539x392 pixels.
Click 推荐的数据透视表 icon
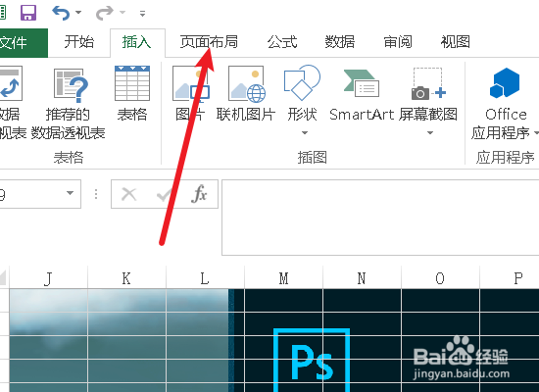[x=69, y=103]
